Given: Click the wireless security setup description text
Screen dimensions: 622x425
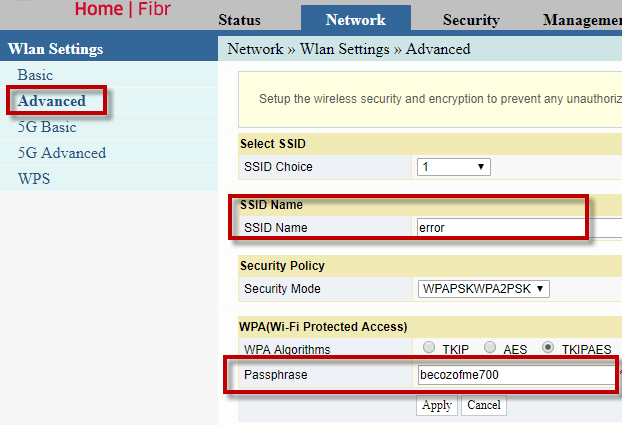Looking at the screenshot, I should [440, 99].
